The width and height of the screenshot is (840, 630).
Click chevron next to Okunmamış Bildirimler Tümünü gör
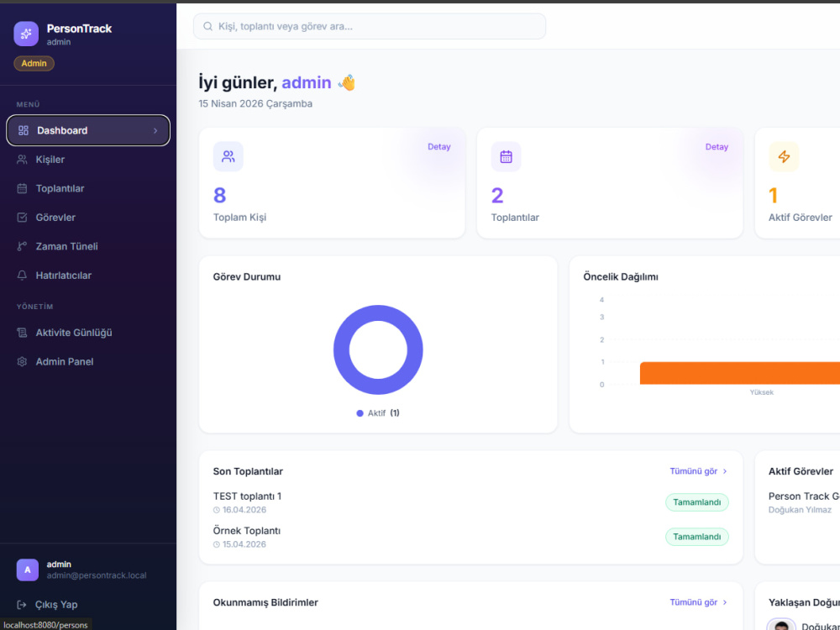click(x=725, y=602)
